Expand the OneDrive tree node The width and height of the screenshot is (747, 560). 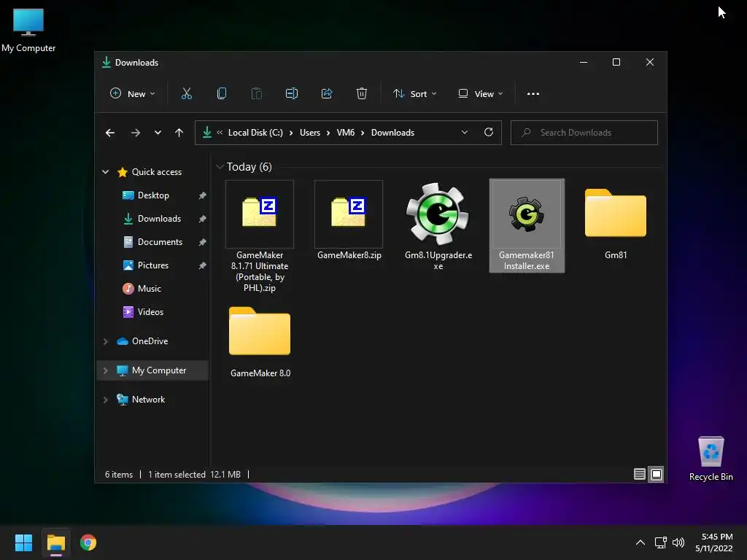click(105, 341)
